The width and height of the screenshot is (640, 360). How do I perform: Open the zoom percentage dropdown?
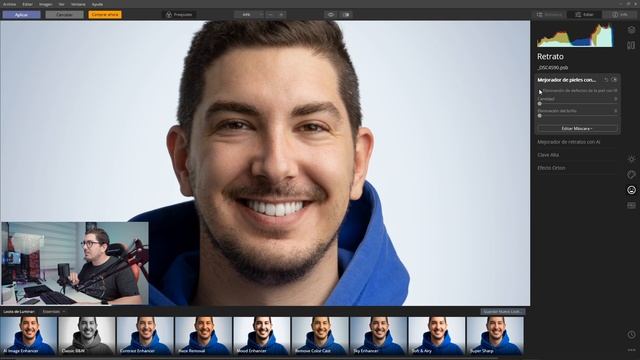point(249,15)
